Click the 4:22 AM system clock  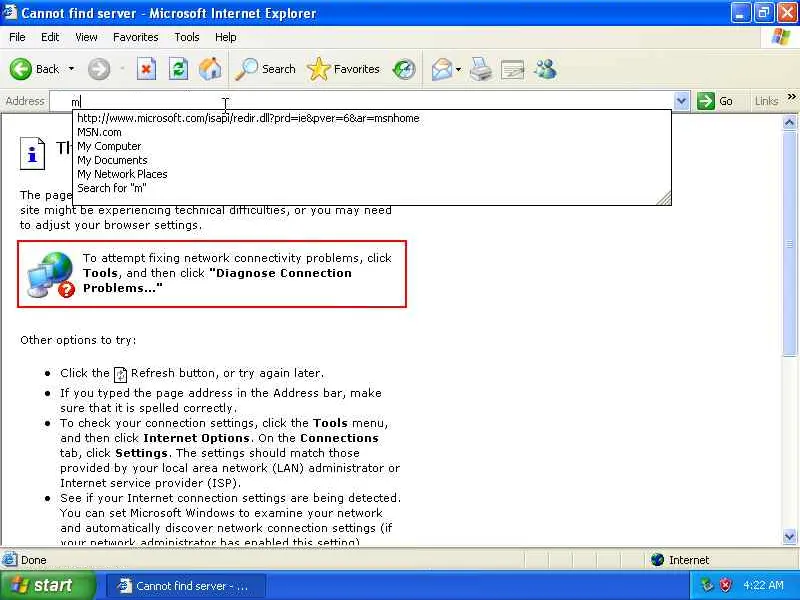pyautogui.click(x=763, y=585)
